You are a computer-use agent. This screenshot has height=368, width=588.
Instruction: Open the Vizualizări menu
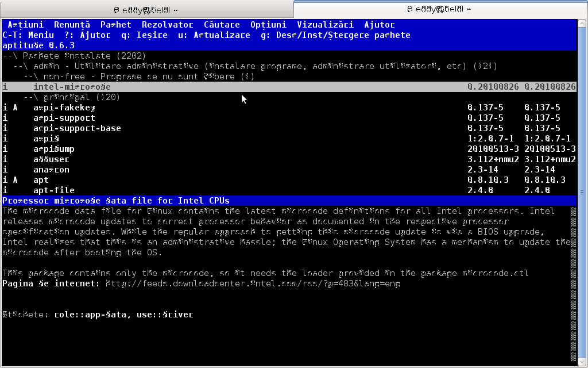[x=325, y=25]
